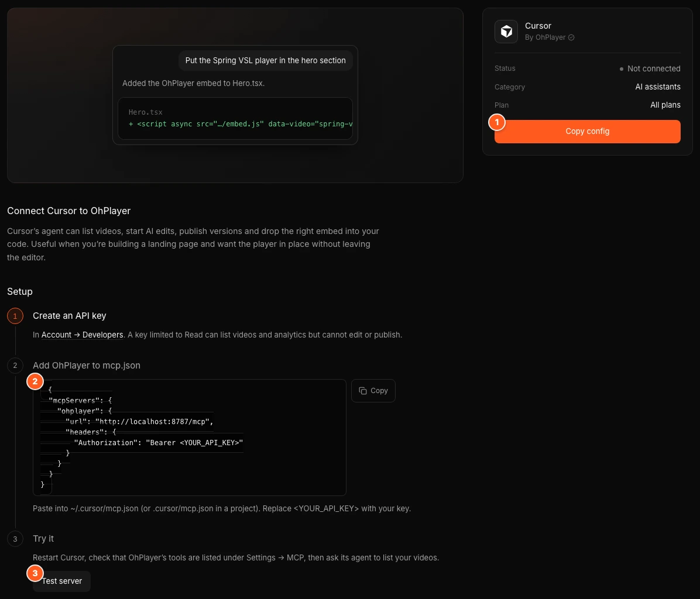
Task: Click the orange Copy config button
Action: pos(587,131)
